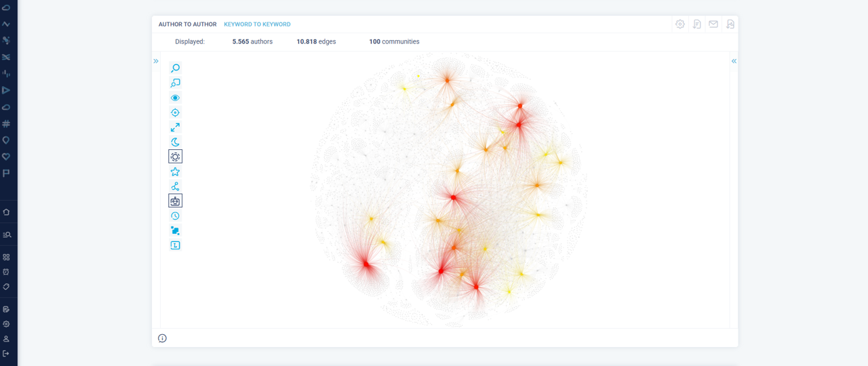Click the center-target crosshair tool
This screenshot has width=868, height=366.
(175, 113)
